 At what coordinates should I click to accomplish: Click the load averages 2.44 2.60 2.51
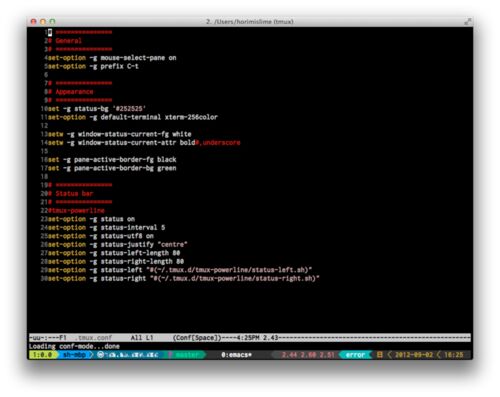[x=308, y=355]
